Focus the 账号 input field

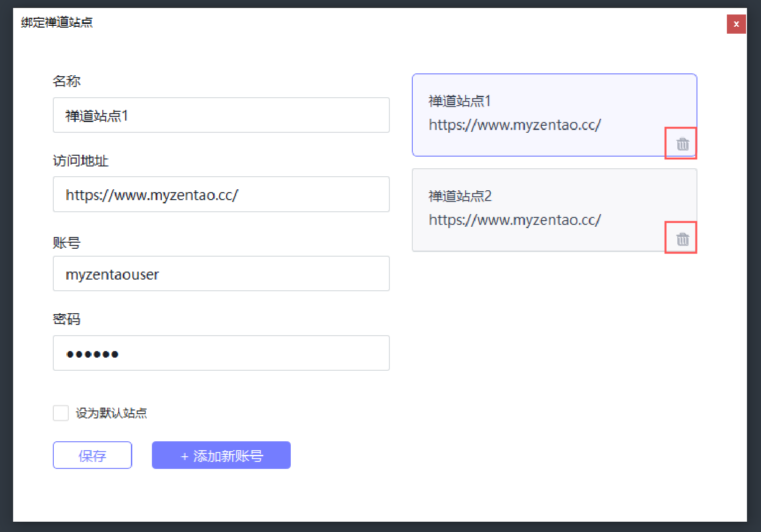point(221,273)
